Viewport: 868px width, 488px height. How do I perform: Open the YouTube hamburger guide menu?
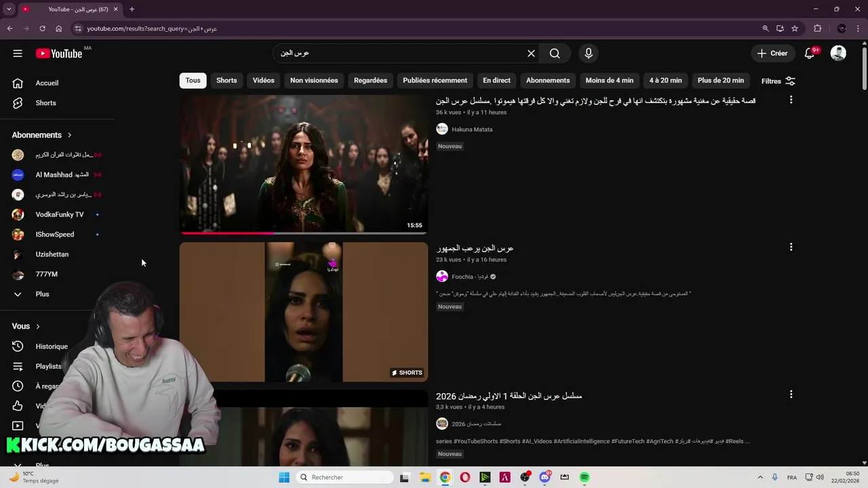click(18, 54)
